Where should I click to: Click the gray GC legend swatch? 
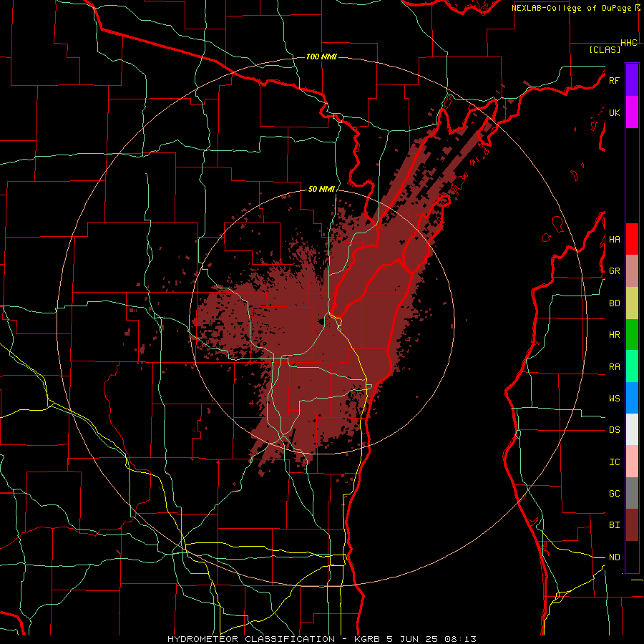coord(632,493)
